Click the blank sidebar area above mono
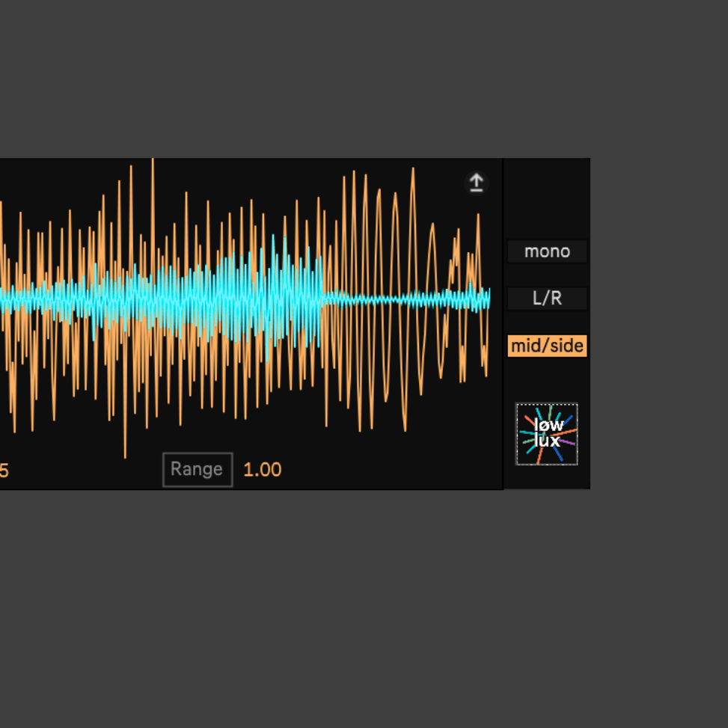This screenshot has width=728, height=728. pyautogui.click(x=547, y=200)
